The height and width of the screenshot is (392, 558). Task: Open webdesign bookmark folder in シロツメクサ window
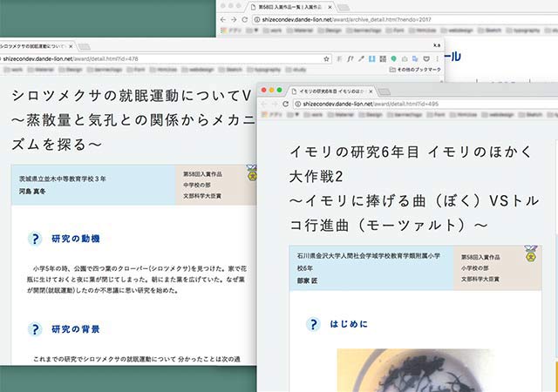click(x=198, y=70)
